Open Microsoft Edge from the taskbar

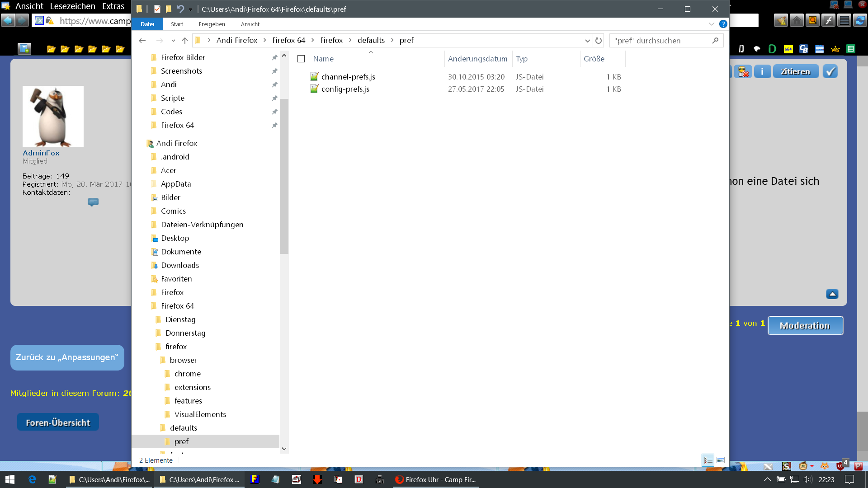tap(32, 479)
